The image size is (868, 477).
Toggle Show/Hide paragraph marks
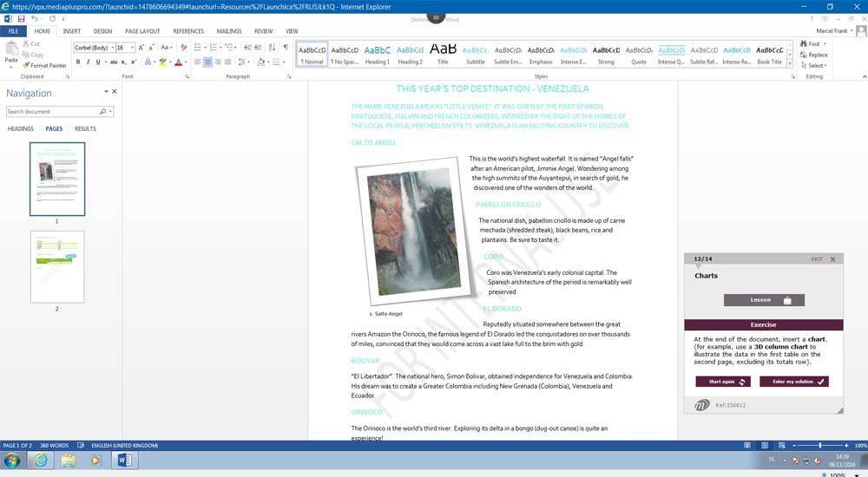click(x=286, y=48)
